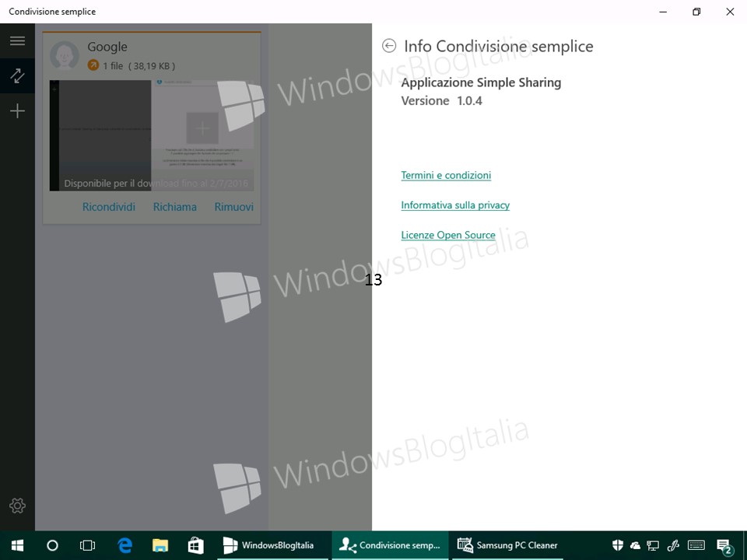Click Richiama on the Google card
Viewport: 747px width, 560px height.
(x=175, y=207)
